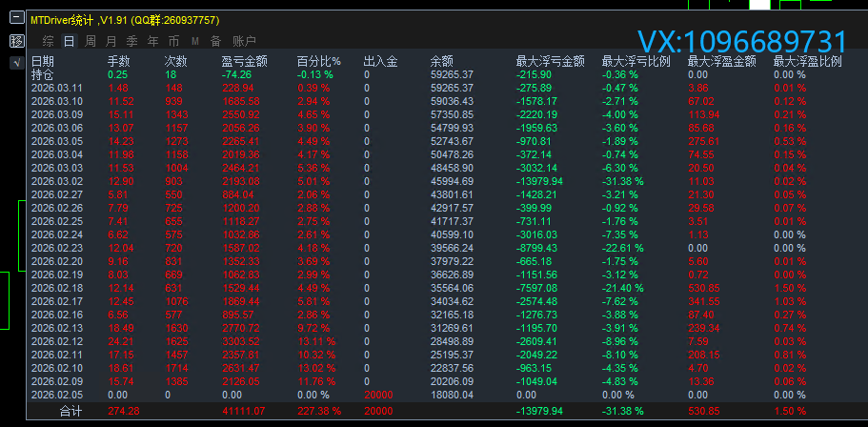
Task: Open the 周 weekly statistics tab
Action: [x=90, y=41]
